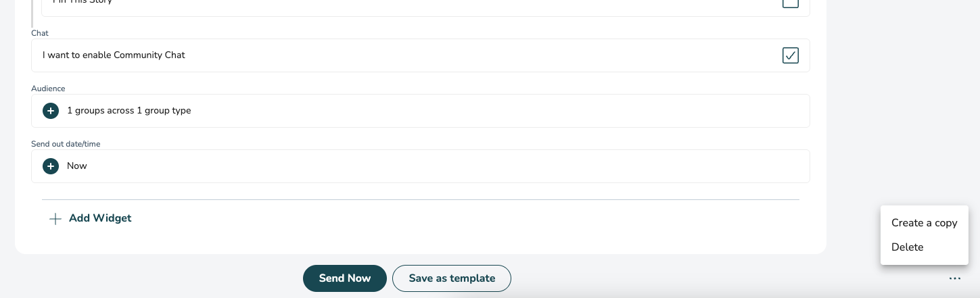Click the Send Now button
This screenshot has width=980, height=298.
click(345, 278)
